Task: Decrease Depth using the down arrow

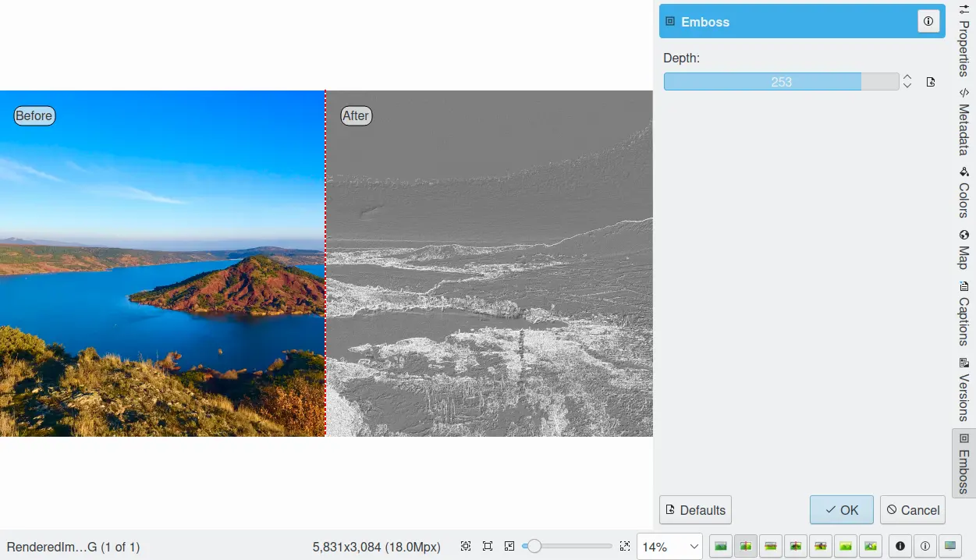Action: point(907,86)
